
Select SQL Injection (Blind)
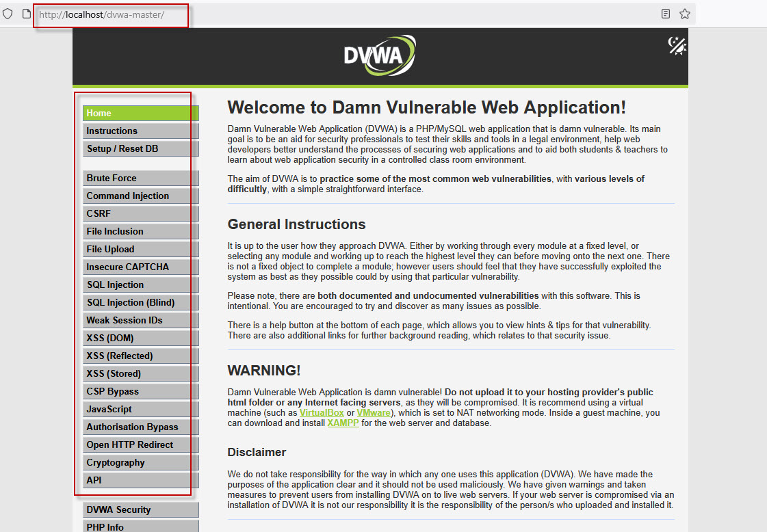[x=141, y=303]
